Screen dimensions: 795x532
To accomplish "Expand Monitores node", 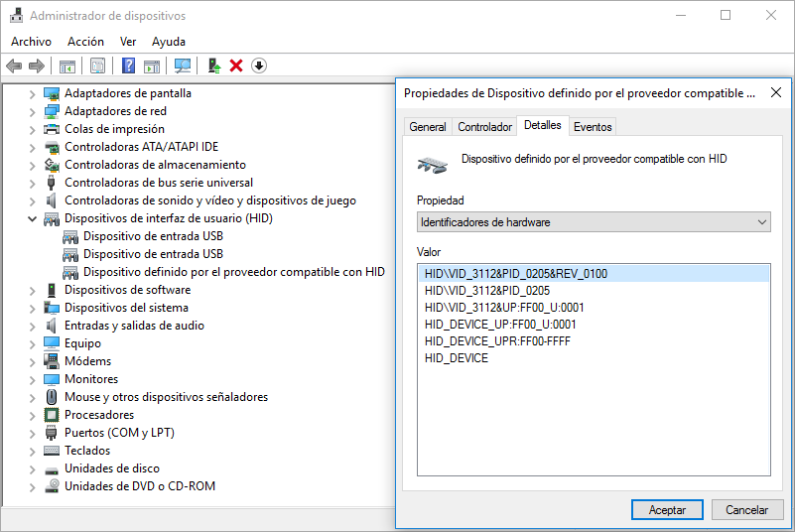I will click(32, 379).
